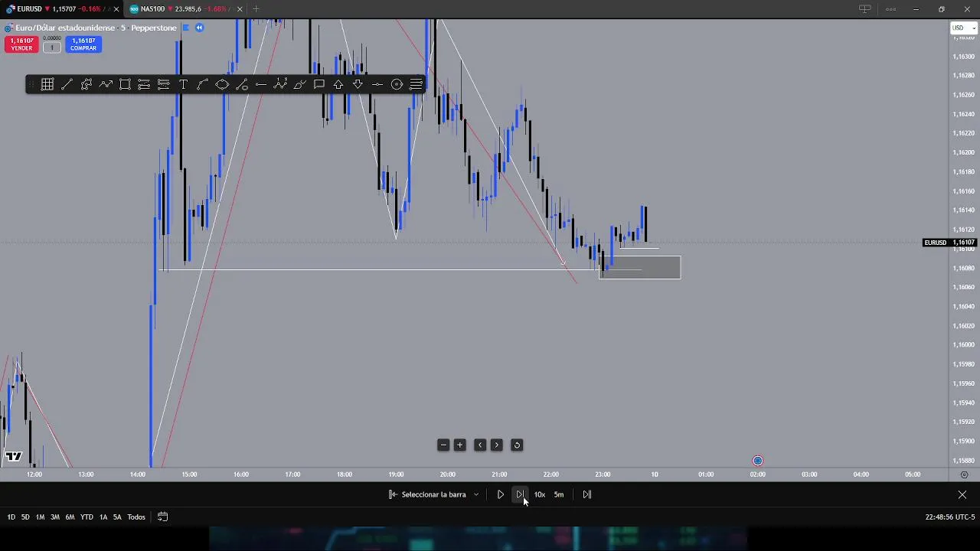Close the replay toolbar
The width and height of the screenshot is (980, 551).
click(962, 494)
